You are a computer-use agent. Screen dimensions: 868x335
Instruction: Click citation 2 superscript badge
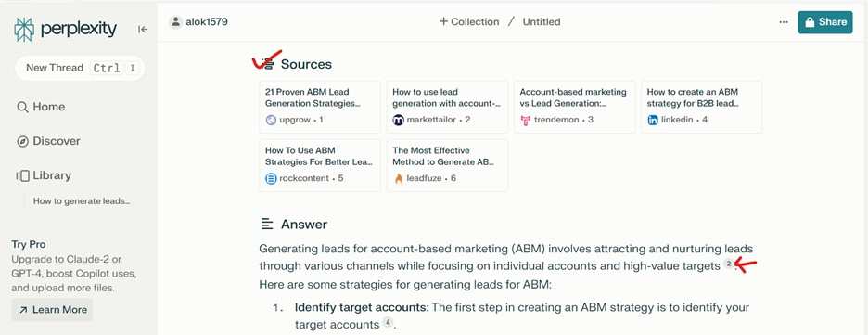tap(729, 264)
